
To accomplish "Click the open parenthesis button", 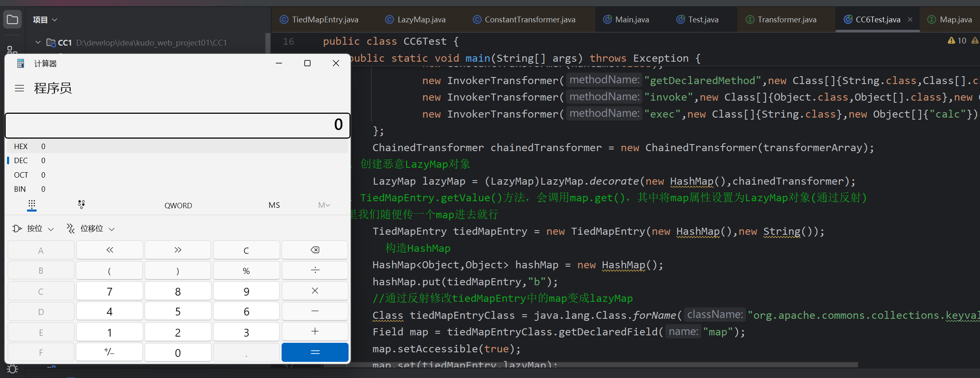I will 110,270.
